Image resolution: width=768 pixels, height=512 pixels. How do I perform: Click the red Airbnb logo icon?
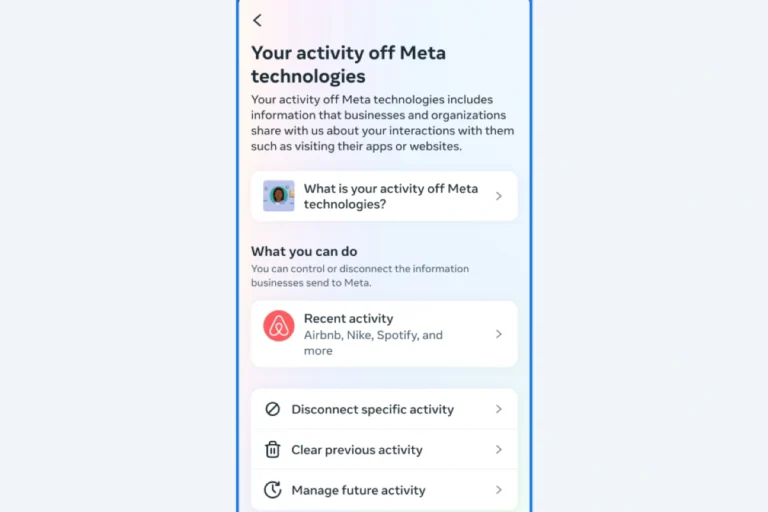click(x=279, y=326)
